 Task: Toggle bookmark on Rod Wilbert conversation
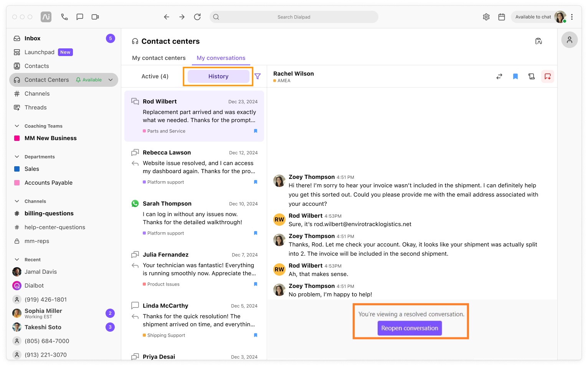point(256,131)
